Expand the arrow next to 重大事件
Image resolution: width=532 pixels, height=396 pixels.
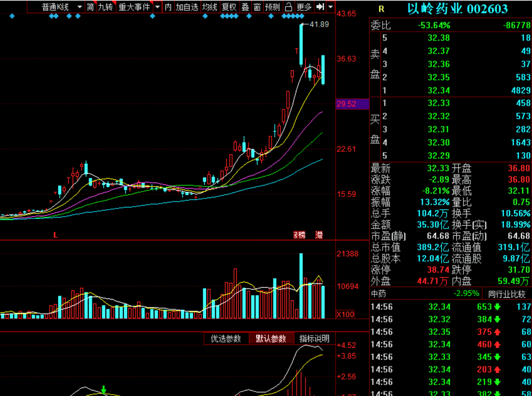click(158, 7)
